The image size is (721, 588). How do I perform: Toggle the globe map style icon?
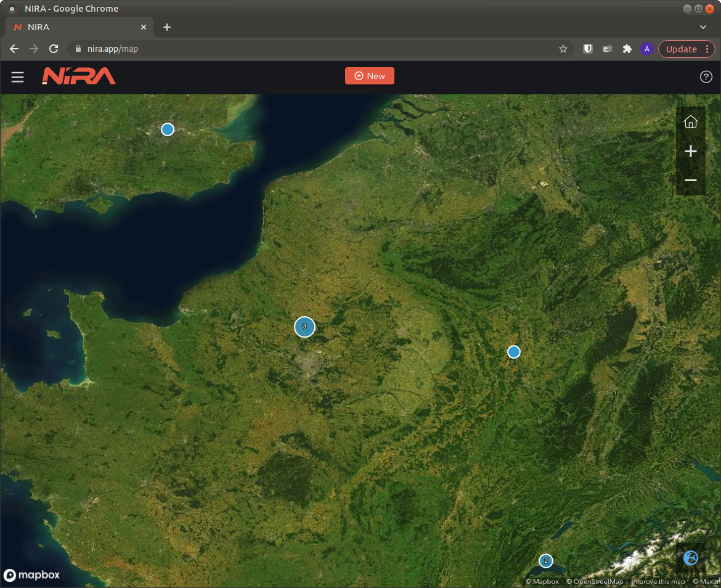click(690, 558)
